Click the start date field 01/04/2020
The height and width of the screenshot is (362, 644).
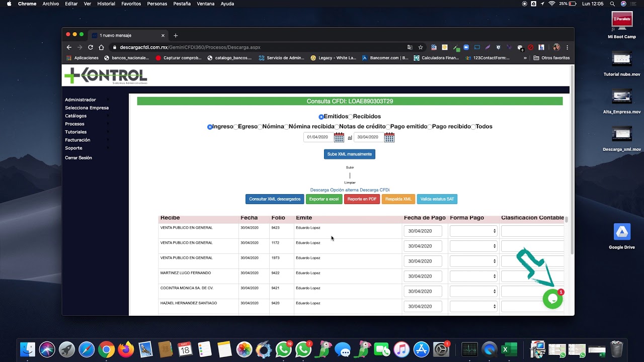[x=318, y=137]
